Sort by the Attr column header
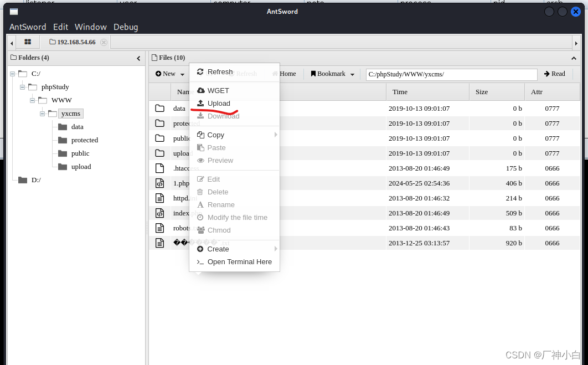588x365 pixels. 552,92
